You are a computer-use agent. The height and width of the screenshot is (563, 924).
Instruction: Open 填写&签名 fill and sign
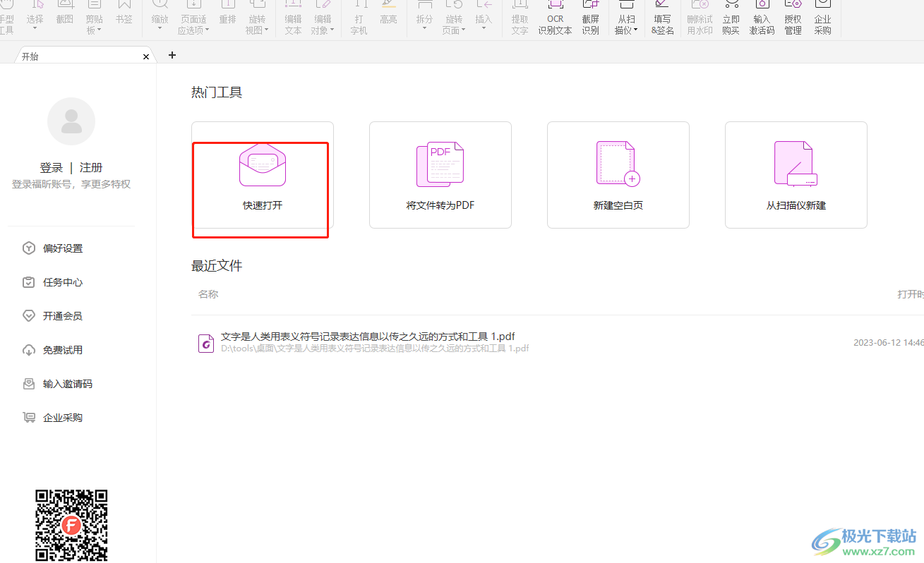663,19
